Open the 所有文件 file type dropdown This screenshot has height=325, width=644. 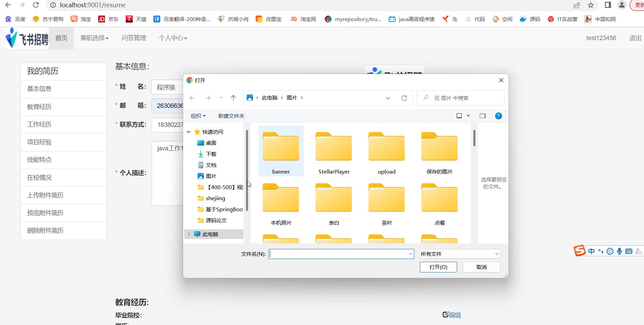pos(460,254)
